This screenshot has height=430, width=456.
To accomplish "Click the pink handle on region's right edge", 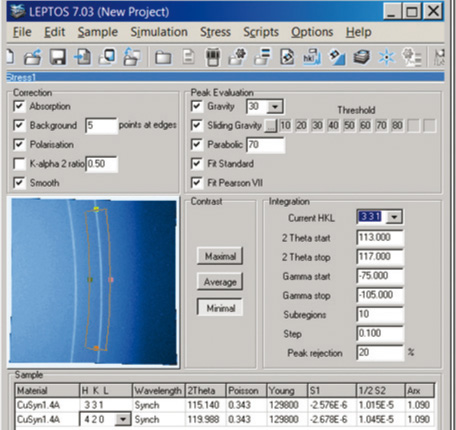I will (x=111, y=279).
